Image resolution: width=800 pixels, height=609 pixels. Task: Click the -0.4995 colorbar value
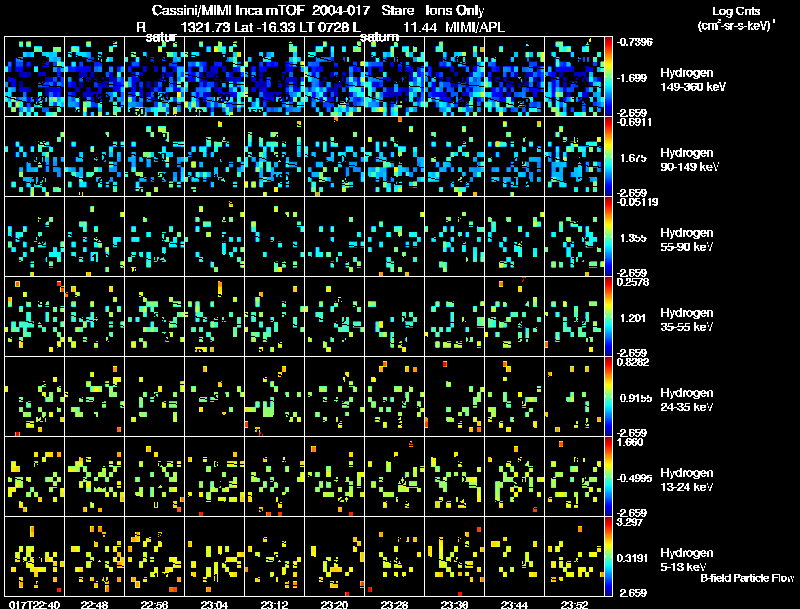(634, 478)
